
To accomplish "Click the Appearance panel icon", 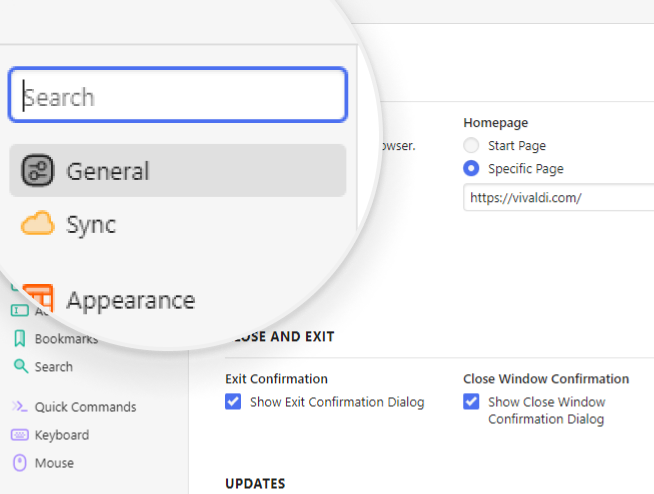I will [x=38, y=298].
